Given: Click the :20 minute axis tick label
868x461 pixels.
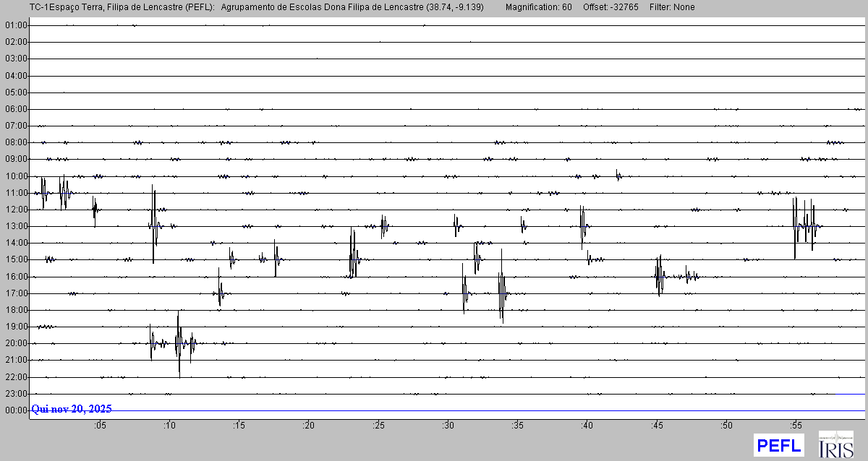Looking at the screenshot, I should pos(309,426).
